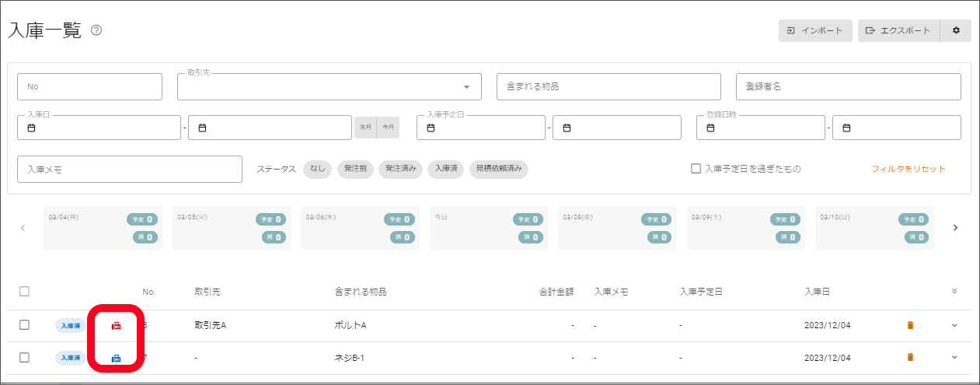Click the 2023/12/04 date in the ボルトA row
The width and height of the screenshot is (980, 385).
[828, 325]
